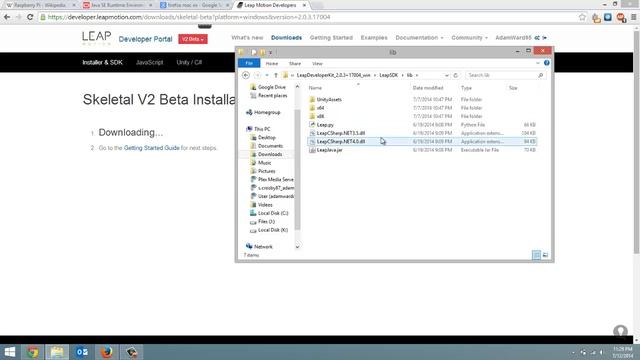Open File Explorer from the taskbar
This screenshot has height=360, width=640.
click(57, 352)
